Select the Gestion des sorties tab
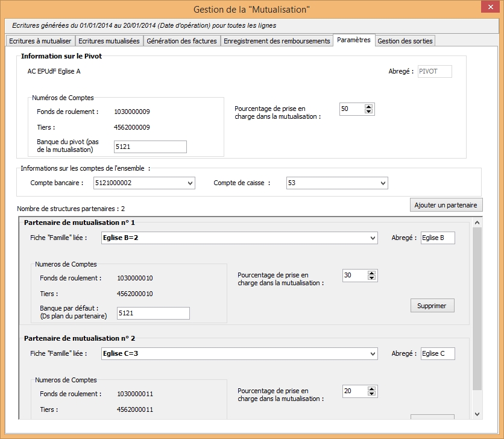Screen dimensions: 504x439 coord(405,41)
